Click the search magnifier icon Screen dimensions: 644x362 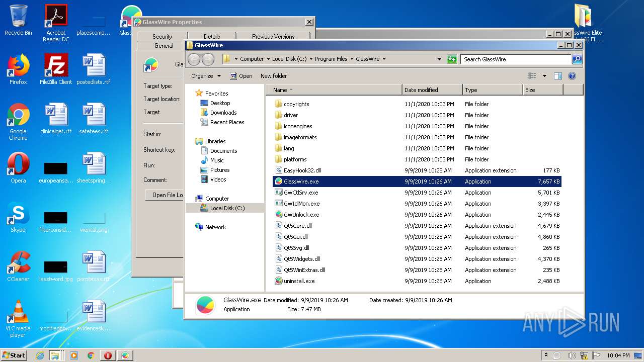click(x=577, y=59)
